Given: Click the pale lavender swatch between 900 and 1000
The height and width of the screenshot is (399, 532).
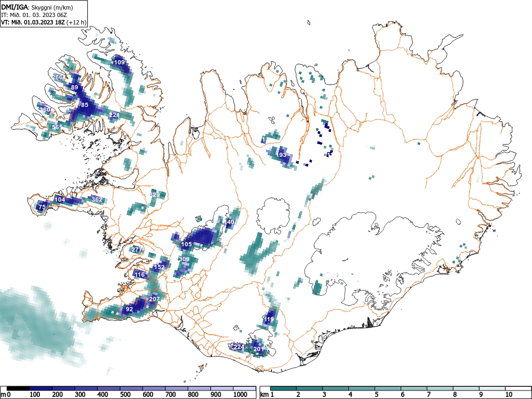Looking at the screenshot, I should [x=222, y=388].
